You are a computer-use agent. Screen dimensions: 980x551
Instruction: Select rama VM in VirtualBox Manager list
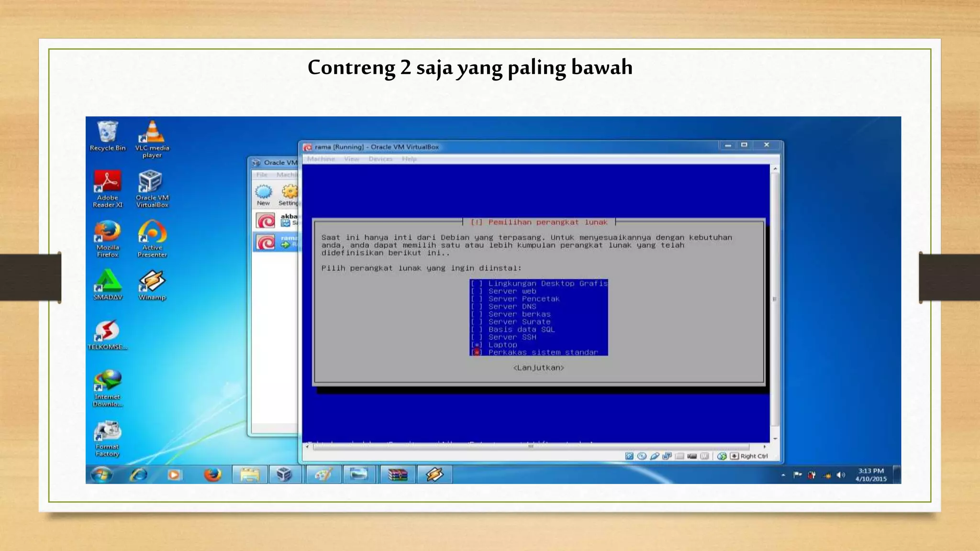(x=276, y=242)
